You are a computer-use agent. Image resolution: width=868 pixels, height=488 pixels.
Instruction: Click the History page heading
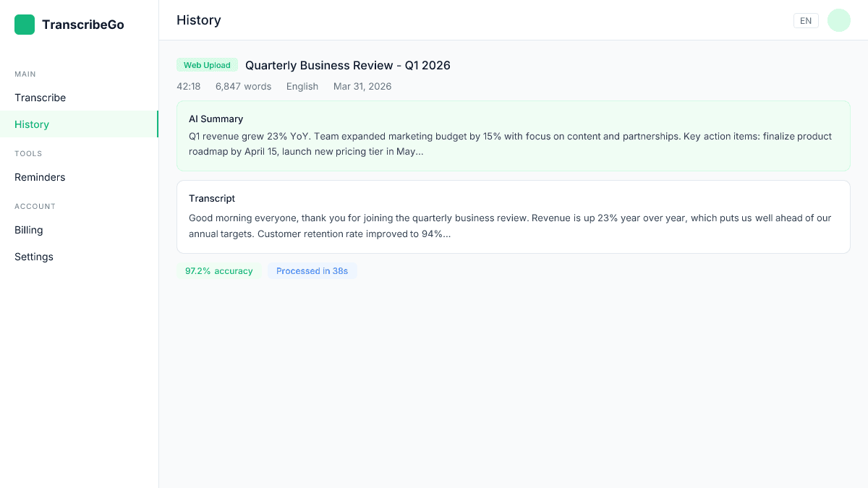click(199, 20)
